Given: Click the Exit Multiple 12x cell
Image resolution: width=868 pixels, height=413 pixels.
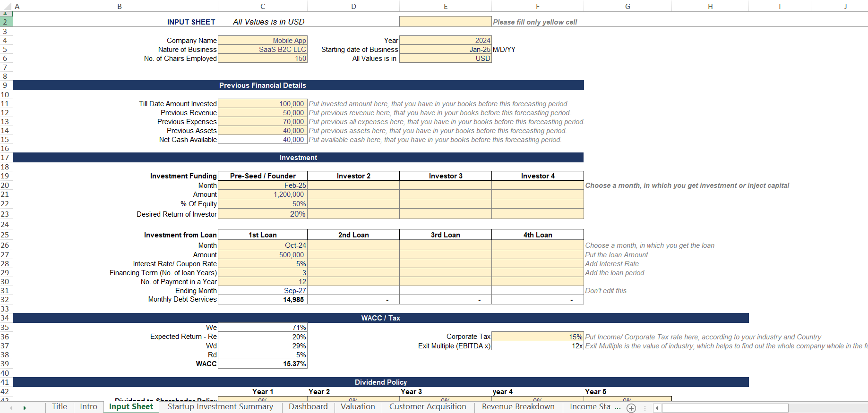Looking at the screenshot, I should (x=538, y=346).
